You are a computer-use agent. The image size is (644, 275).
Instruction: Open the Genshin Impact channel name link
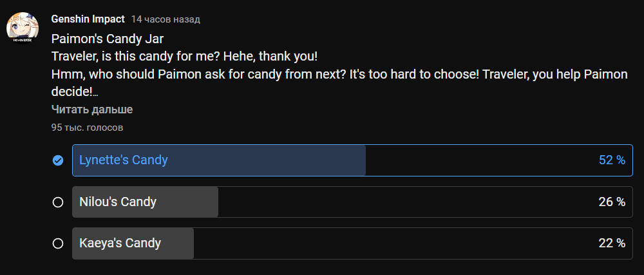[88, 19]
